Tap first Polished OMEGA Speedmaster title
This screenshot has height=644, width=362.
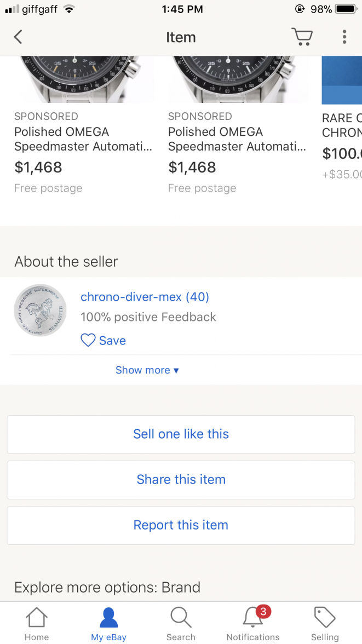(83, 139)
